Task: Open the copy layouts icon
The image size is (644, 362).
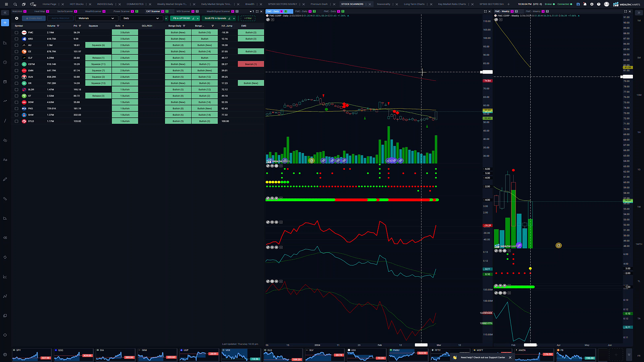Action: pos(23,4)
